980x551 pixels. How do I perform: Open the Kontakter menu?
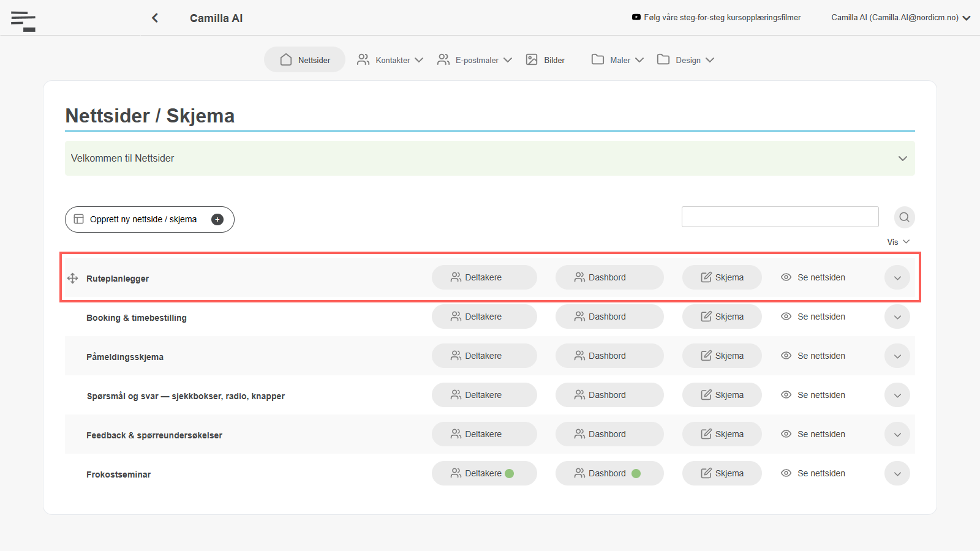pos(390,60)
